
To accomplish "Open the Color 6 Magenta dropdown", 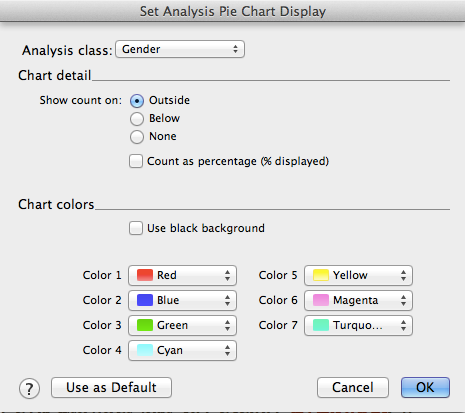I will [x=358, y=300].
